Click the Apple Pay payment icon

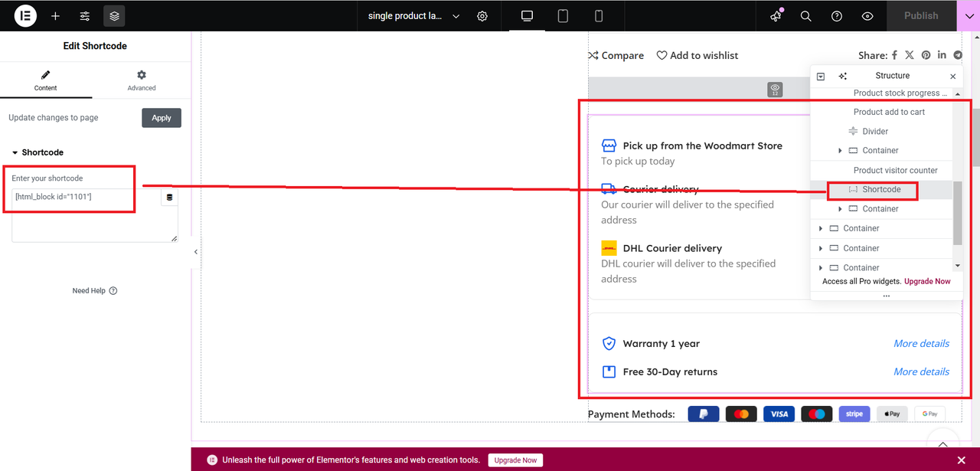tap(892, 414)
